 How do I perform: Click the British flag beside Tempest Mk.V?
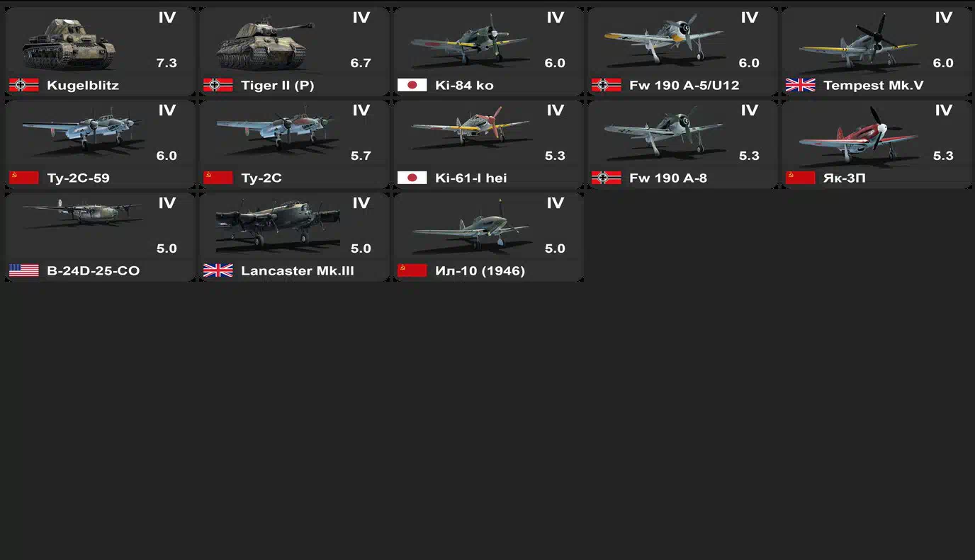click(800, 86)
